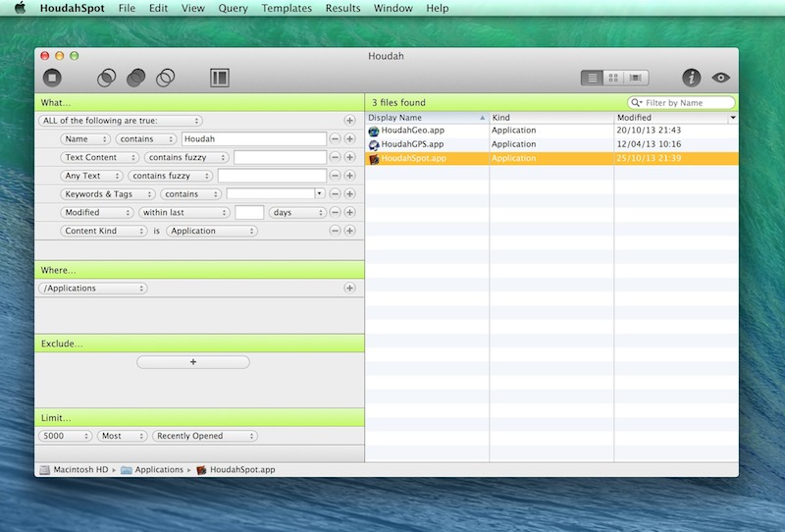Screen dimensions: 785x532
Task: Click the third overlapping-circles toolbar icon
Action: (x=166, y=78)
